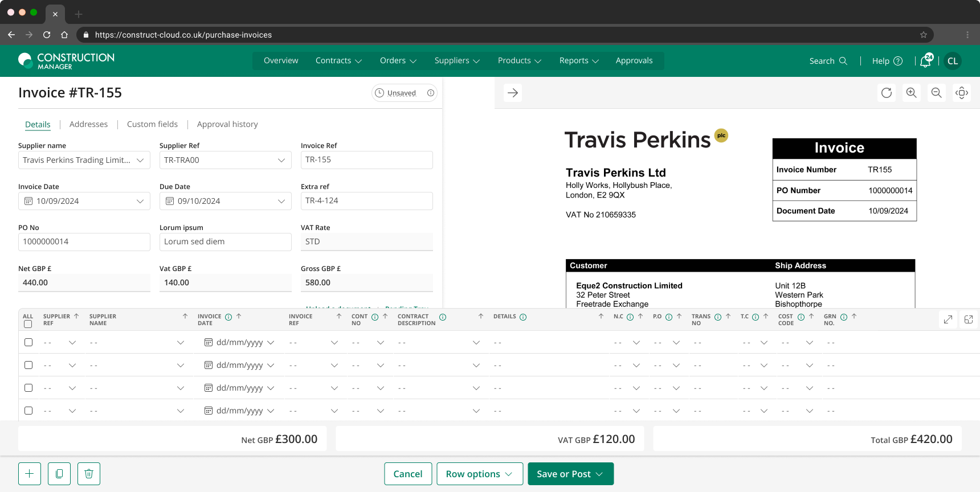Viewport: 980px width, 492px height.
Task: Go to Approvals page
Action: (634, 60)
